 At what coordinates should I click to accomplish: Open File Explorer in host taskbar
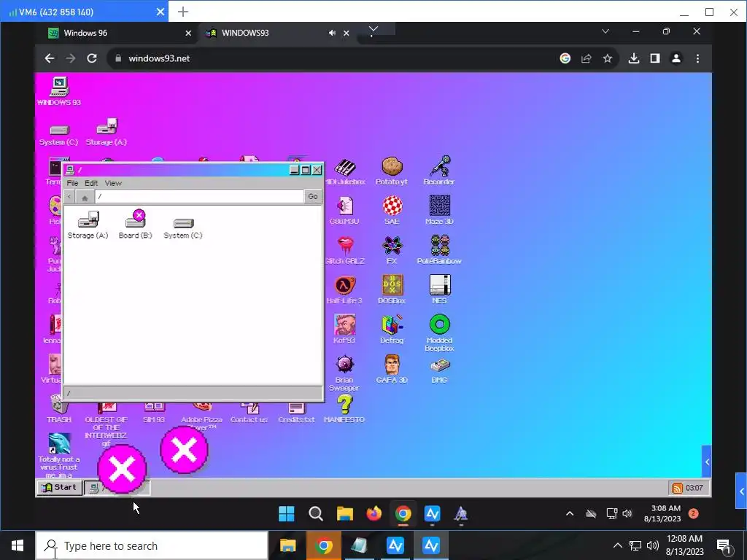tap(287, 545)
